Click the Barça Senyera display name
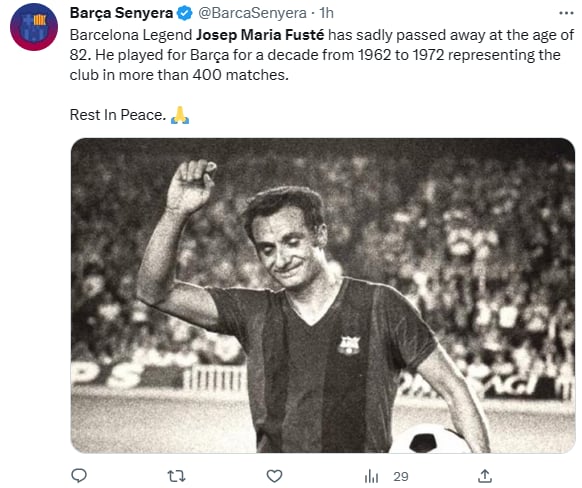 tap(121, 13)
